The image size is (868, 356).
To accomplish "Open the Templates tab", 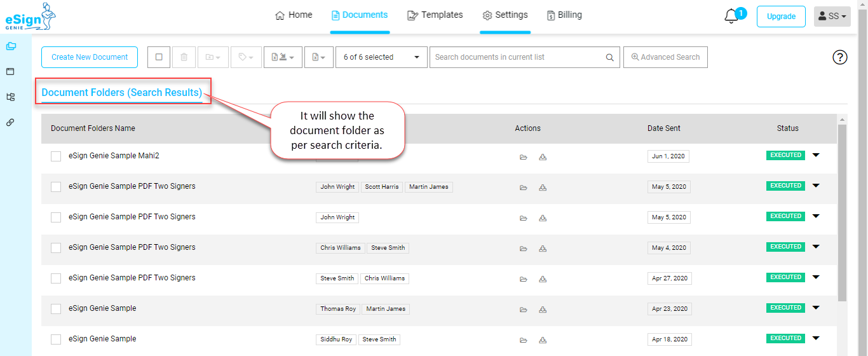I will (435, 15).
